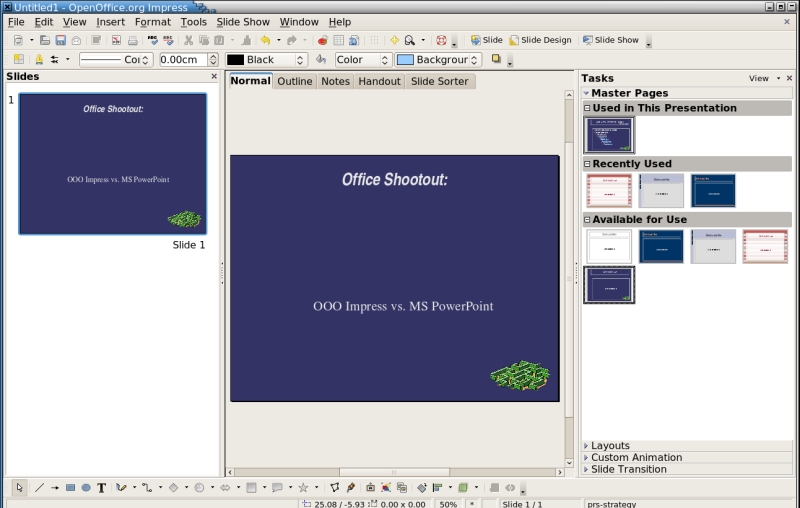Toggle Extrusion on or off

click(494, 488)
